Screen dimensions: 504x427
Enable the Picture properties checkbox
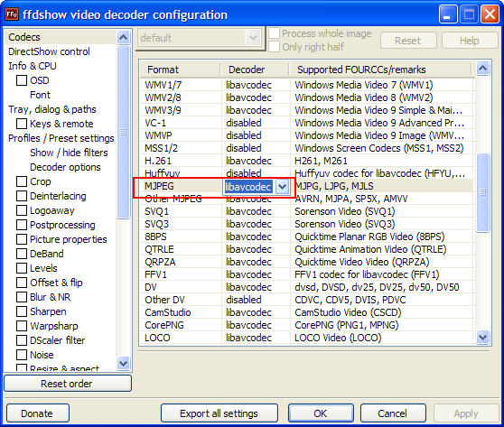(x=22, y=239)
